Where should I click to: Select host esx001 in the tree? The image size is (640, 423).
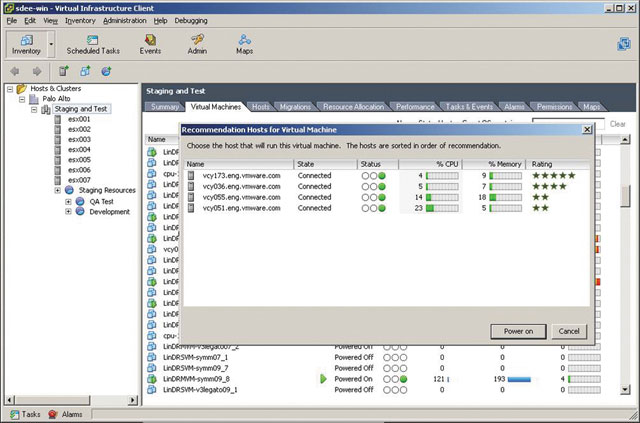[x=79, y=119]
